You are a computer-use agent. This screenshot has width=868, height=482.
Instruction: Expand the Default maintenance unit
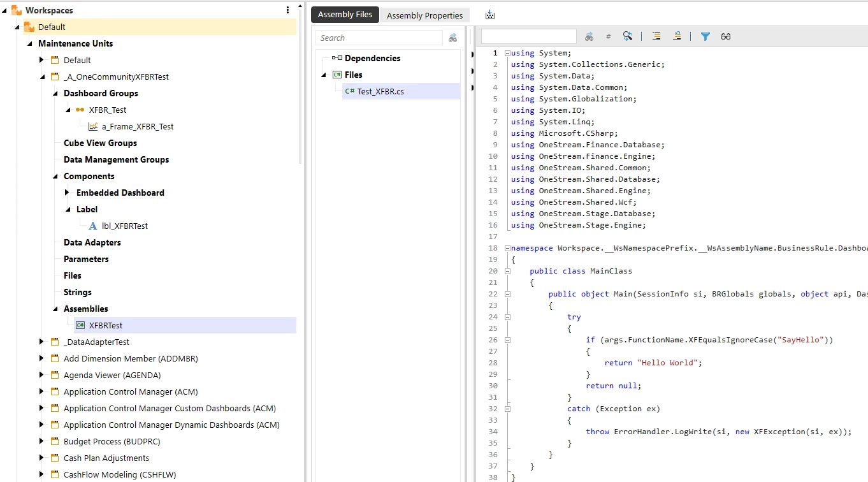coord(42,60)
